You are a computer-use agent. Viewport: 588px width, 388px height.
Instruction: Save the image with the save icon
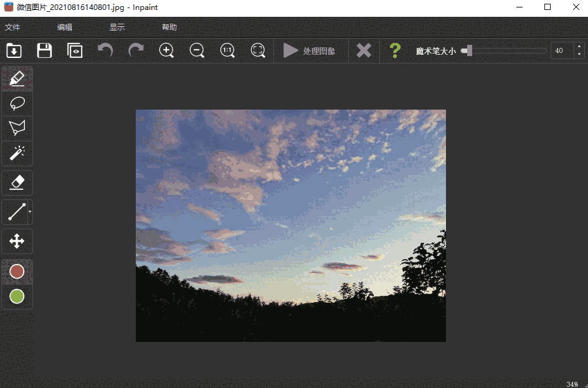44,50
